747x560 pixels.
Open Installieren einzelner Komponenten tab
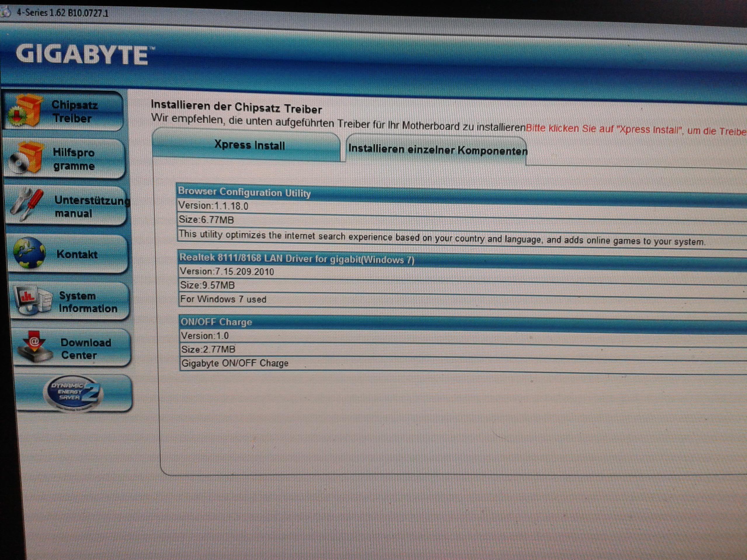437,149
